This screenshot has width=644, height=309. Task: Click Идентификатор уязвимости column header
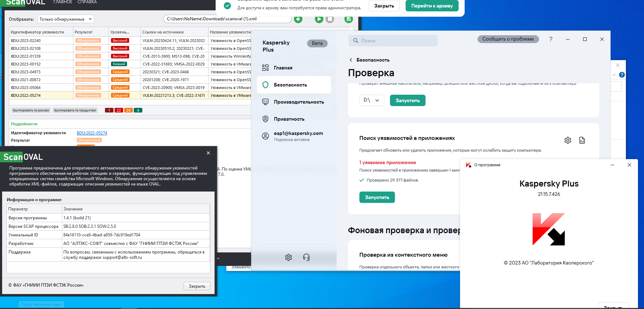(x=41, y=32)
